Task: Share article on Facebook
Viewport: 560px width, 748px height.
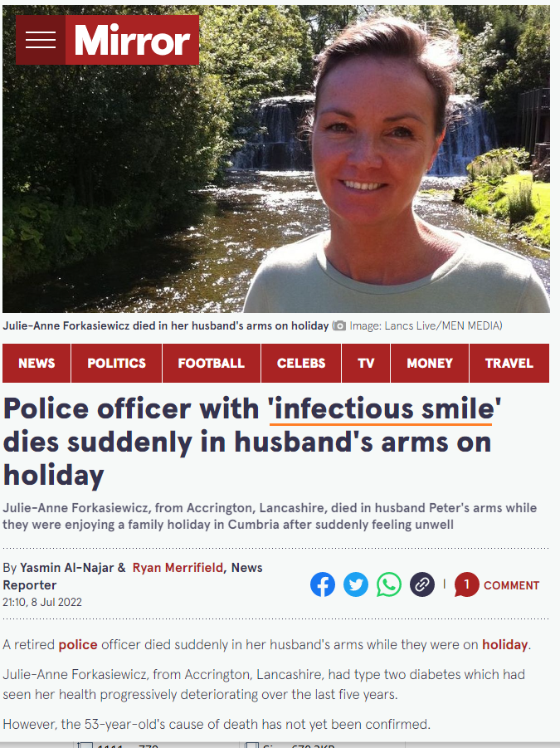Action: tap(323, 584)
